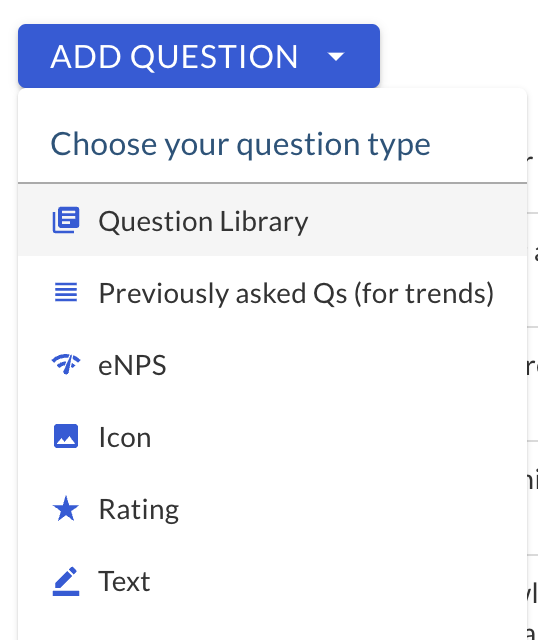
Task: Add a Rating question from the list
Action: pyautogui.click(x=139, y=509)
